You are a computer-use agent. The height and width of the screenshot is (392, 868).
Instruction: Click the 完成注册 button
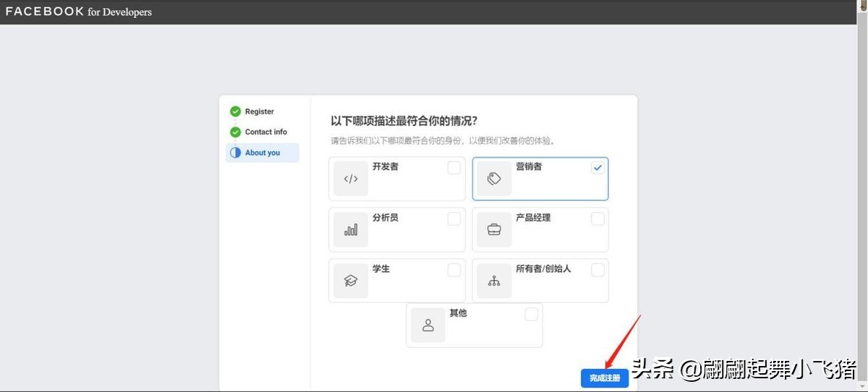tap(605, 378)
